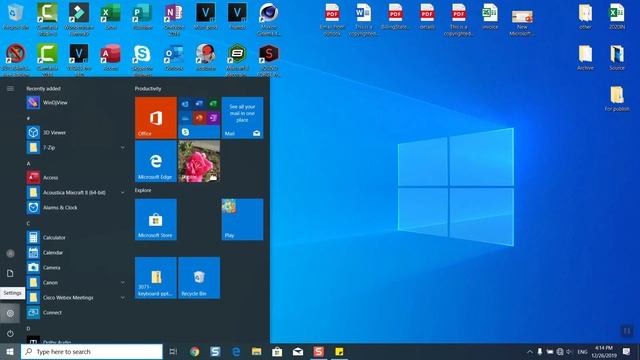Select the OneNote 2016 desktop shortcut
The height and width of the screenshot is (360, 640).
coord(174,18)
